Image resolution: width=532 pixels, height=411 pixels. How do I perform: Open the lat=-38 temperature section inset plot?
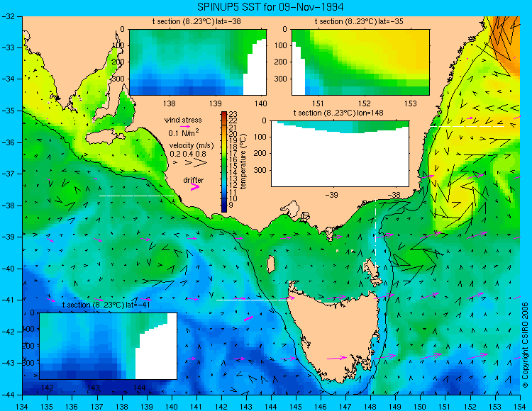(198, 62)
